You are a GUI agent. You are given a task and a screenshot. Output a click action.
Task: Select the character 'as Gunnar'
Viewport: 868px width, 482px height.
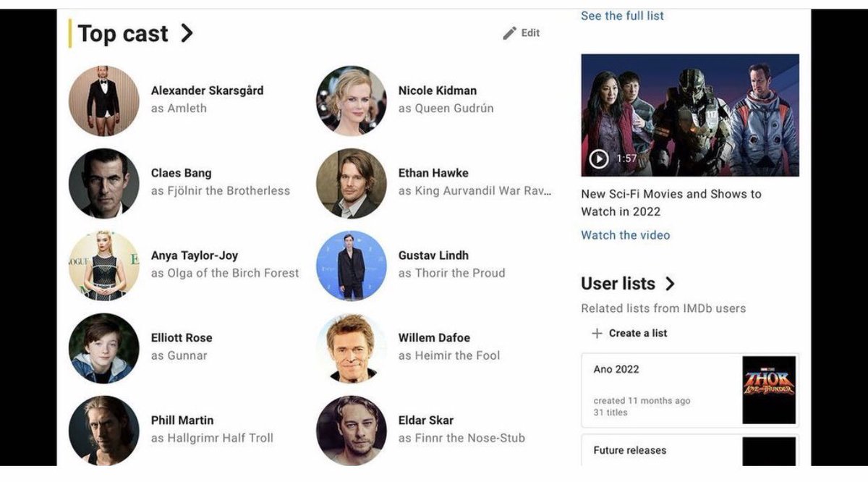click(x=179, y=356)
